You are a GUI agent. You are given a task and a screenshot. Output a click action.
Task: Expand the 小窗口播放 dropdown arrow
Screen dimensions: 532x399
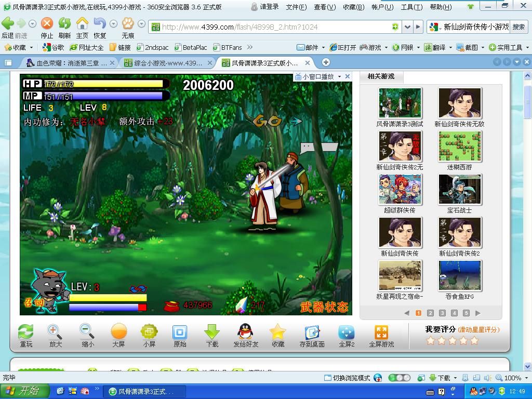(x=339, y=77)
